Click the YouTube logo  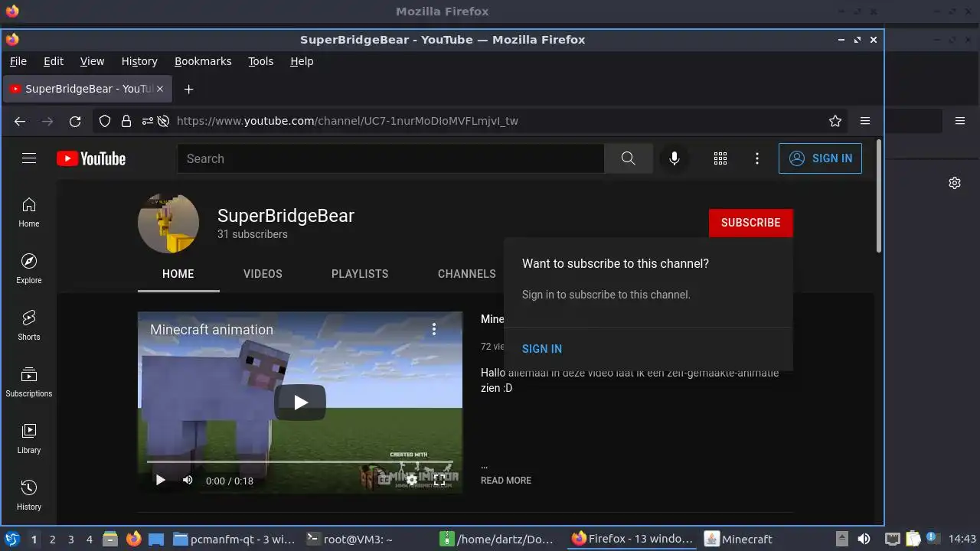(91, 158)
